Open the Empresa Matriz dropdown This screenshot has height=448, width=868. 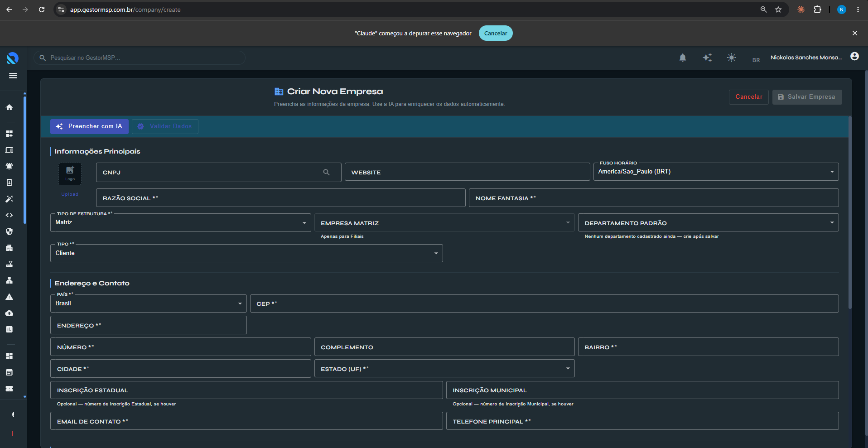(444, 222)
